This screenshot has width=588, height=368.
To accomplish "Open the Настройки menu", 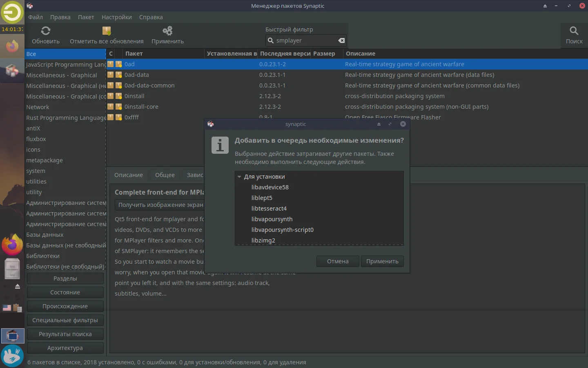I will tap(116, 17).
